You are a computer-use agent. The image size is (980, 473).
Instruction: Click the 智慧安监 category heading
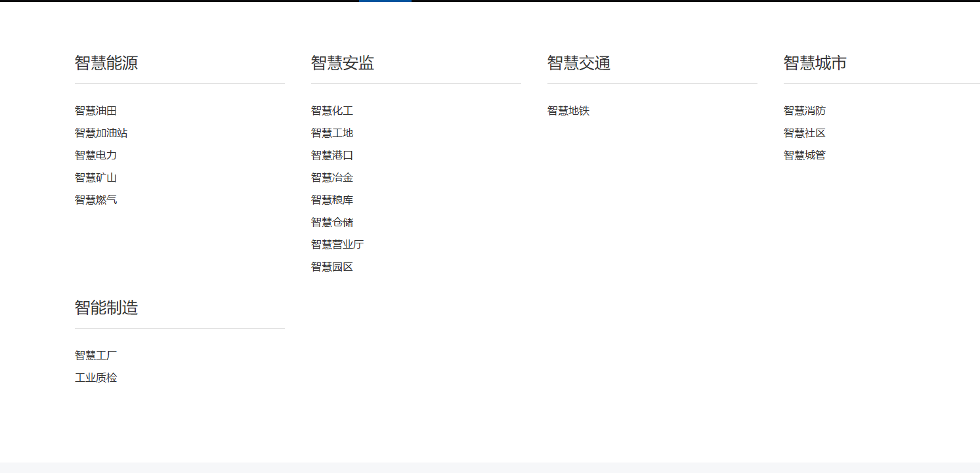coord(343,63)
